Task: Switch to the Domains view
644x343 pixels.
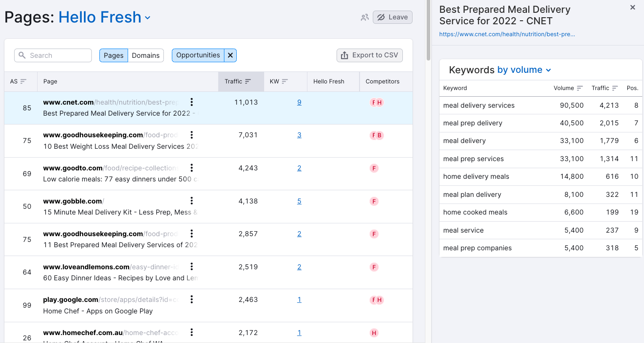Action: click(x=146, y=55)
